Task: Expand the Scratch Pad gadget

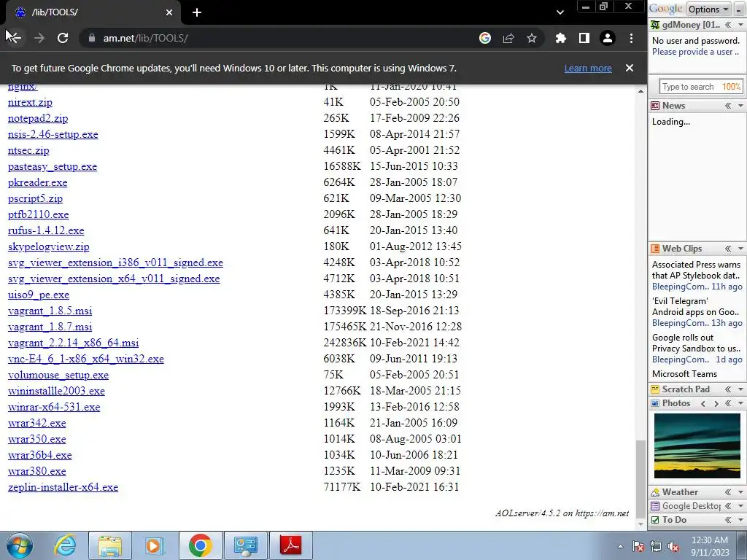Action: [x=728, y=389]
